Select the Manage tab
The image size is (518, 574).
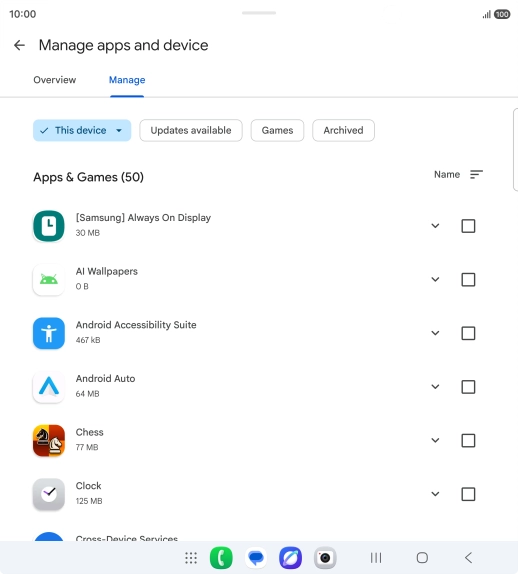pos(127,80)
